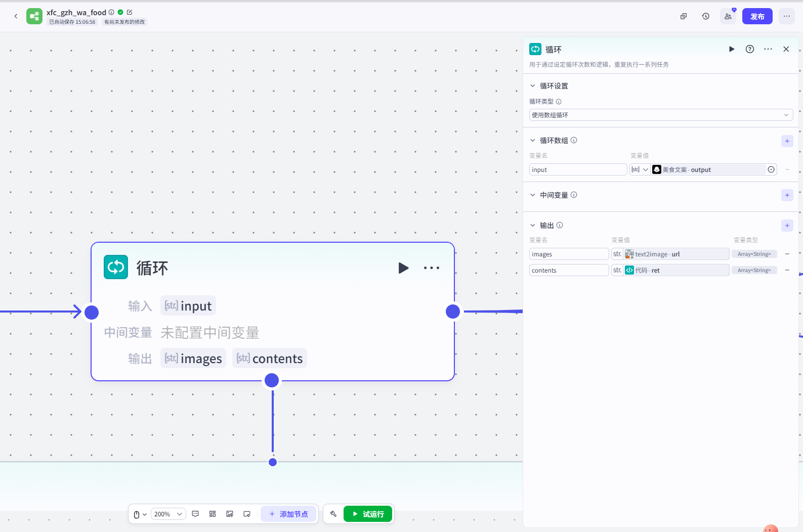The height and width of the screenshot is (532, 803).
Task: Click the variable picker icon after output
Action: click(771, 169)
